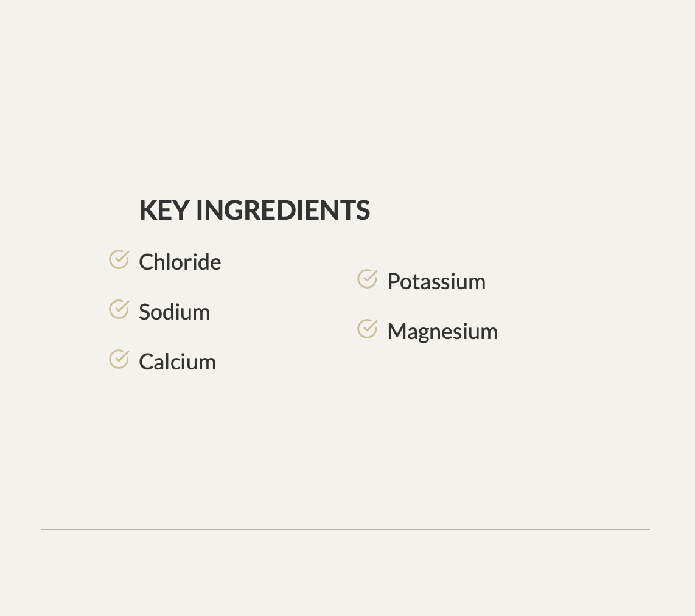Select the Chloride ingredient text
The image size is (695, 616).
[180, 262]
